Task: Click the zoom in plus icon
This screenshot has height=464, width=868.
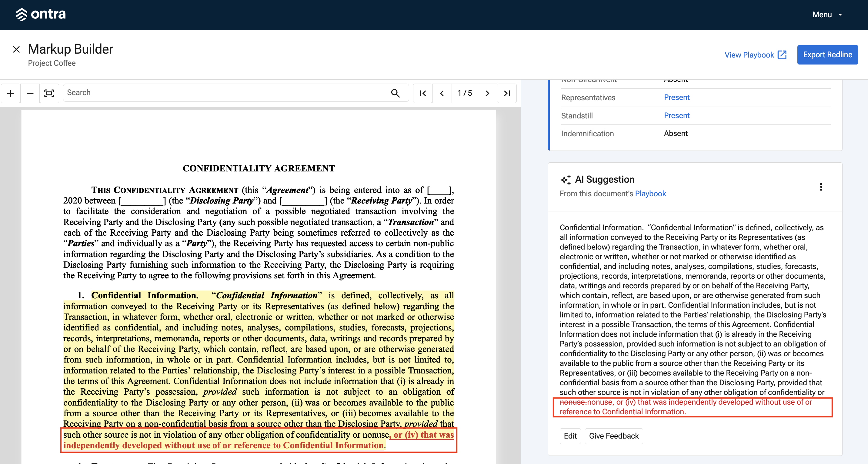Action: [11, 93]
